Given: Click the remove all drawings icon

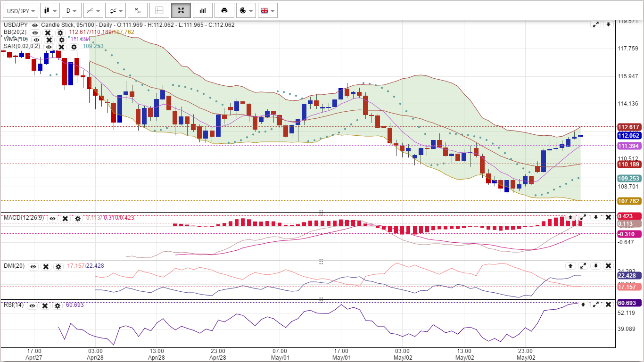Looking at the screenshot, I should point(137,10).
